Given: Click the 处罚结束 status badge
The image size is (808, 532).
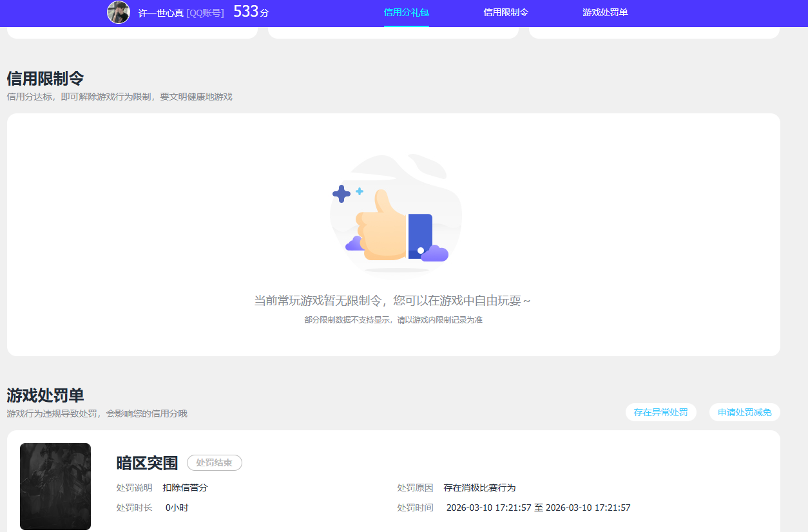Looking at the screenshot, I should 215,462.
